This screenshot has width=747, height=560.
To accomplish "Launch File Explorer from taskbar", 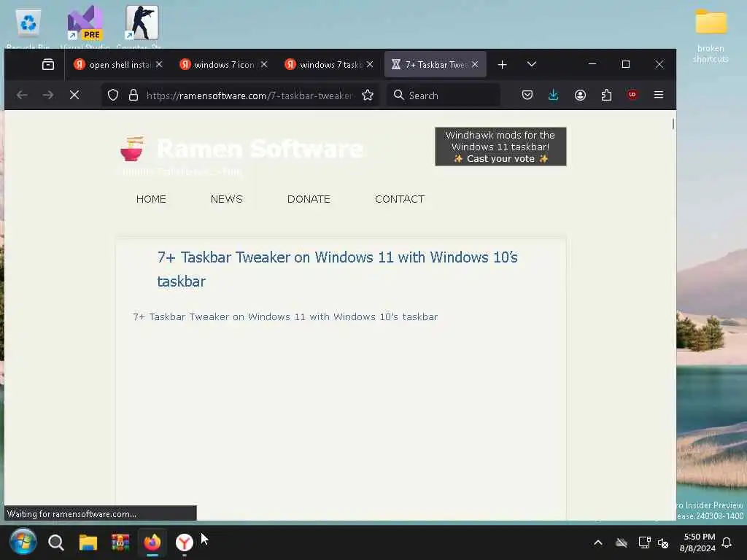I will [88, 542].
